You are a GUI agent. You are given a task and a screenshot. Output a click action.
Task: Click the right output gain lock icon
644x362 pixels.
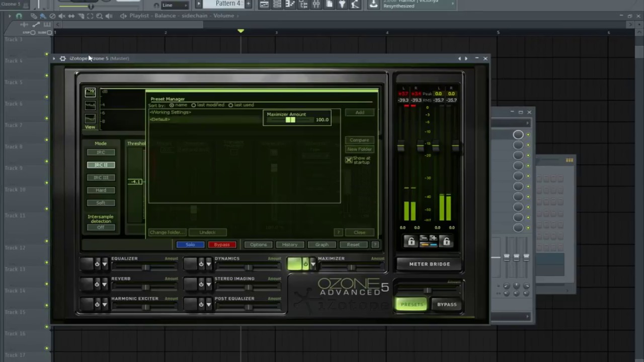(x=446, y=242)
